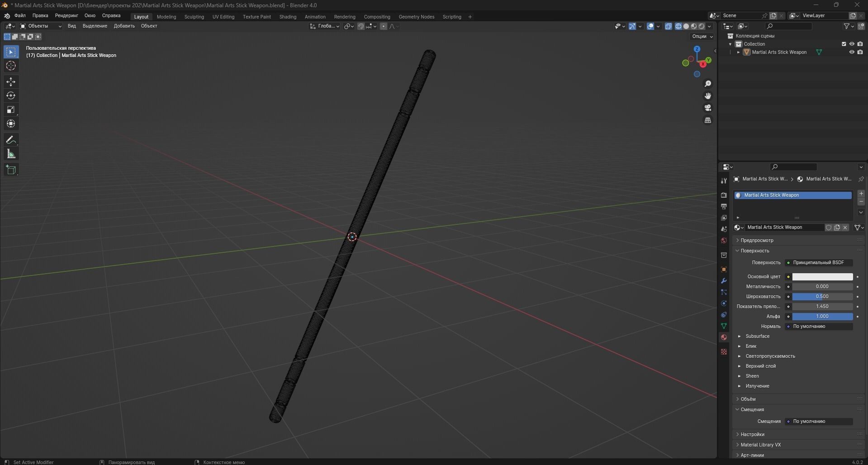Switch to the Shading workspace
Image resolution: width=868 pixels, height=465 pixels.
point(288,17)
